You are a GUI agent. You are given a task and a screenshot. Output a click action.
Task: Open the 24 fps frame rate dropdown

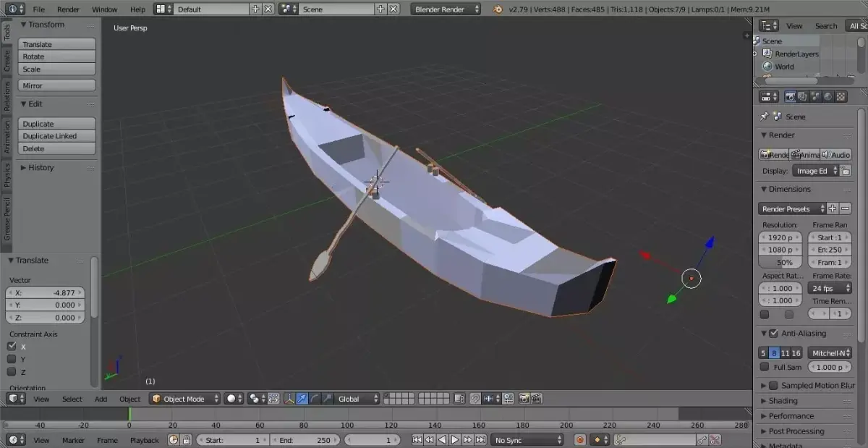[x=830, y=288]
